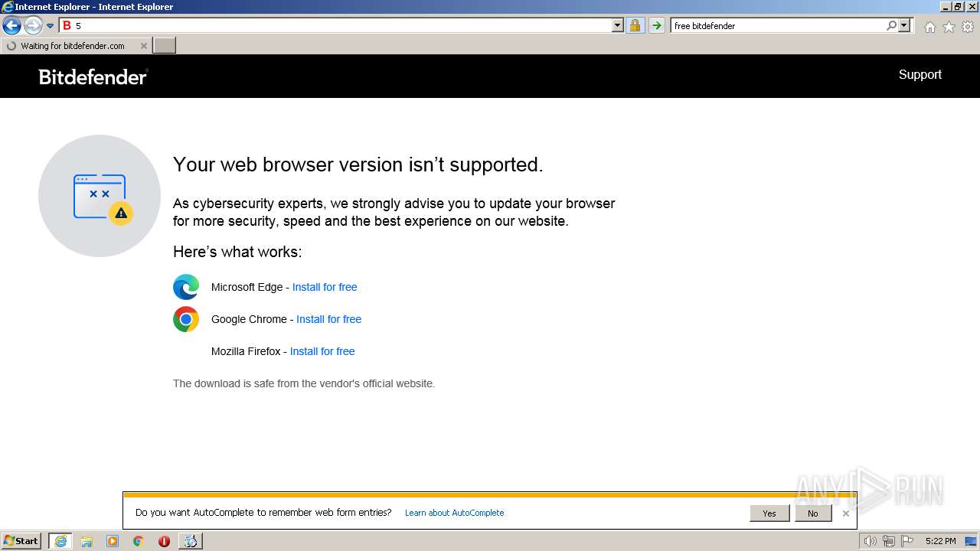This screenshot has width=980, height=551.
Task: Click the network tray icon
Action: click(889, 541)
